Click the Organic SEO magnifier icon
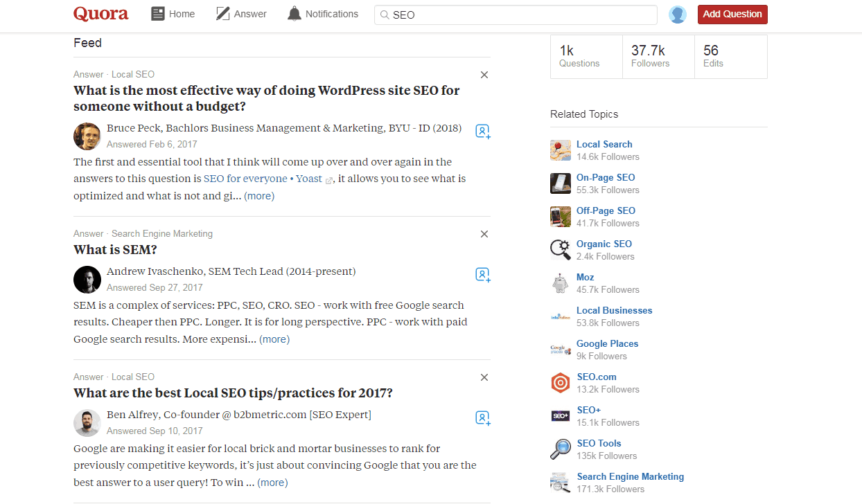Screen dimensions: 862x504 pyautogui.click(x=561, y=250)
